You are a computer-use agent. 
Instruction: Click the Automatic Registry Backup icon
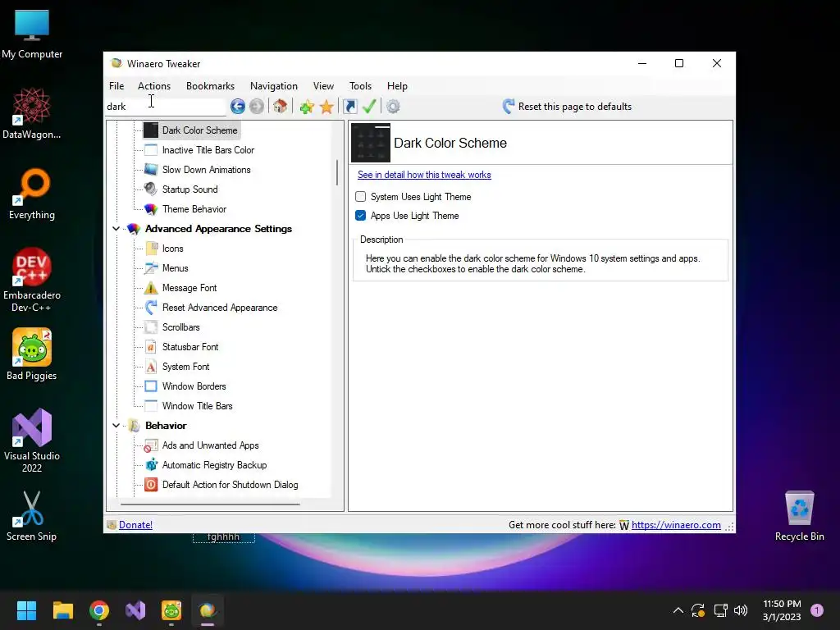[x=151, y=465]
